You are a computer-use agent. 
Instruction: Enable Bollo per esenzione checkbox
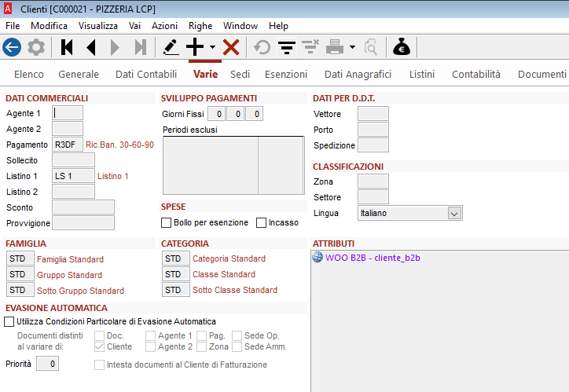(167, 222)
